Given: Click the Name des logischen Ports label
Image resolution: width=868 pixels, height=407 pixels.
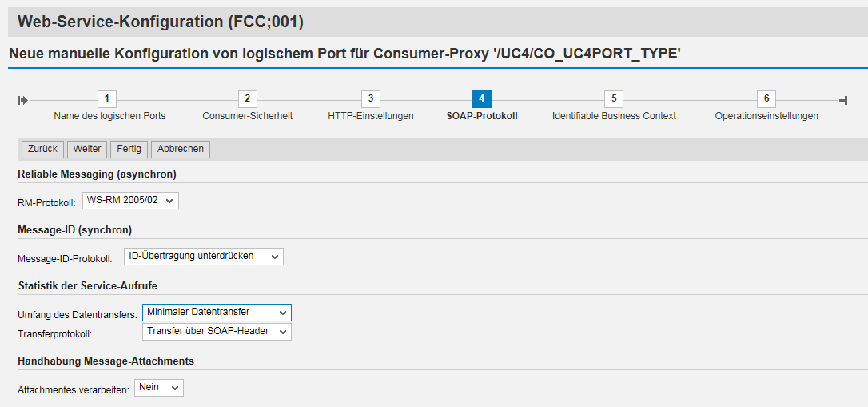Looking at the screenshot, I should pyautogui.click(x=109, y=116).
